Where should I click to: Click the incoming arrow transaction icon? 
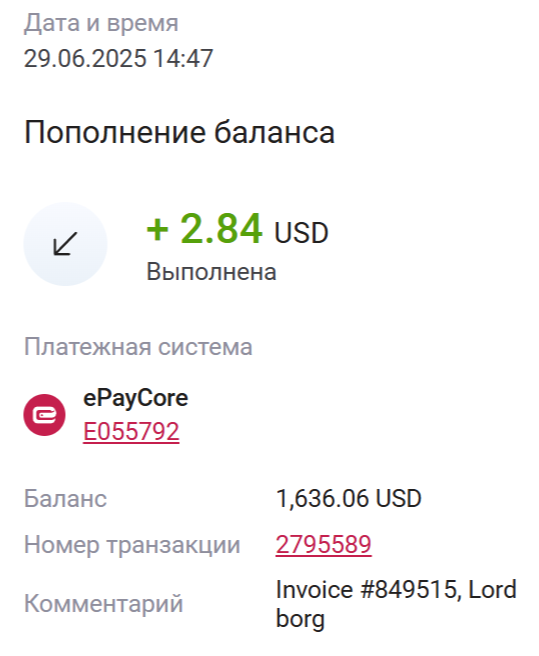(x=65, y=244)
